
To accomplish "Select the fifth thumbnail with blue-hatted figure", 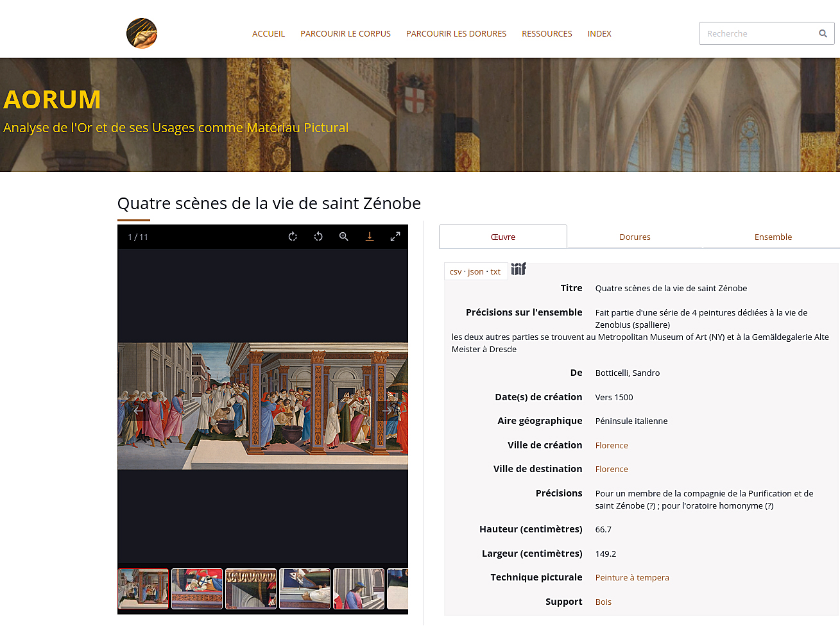I will (359, 589).
